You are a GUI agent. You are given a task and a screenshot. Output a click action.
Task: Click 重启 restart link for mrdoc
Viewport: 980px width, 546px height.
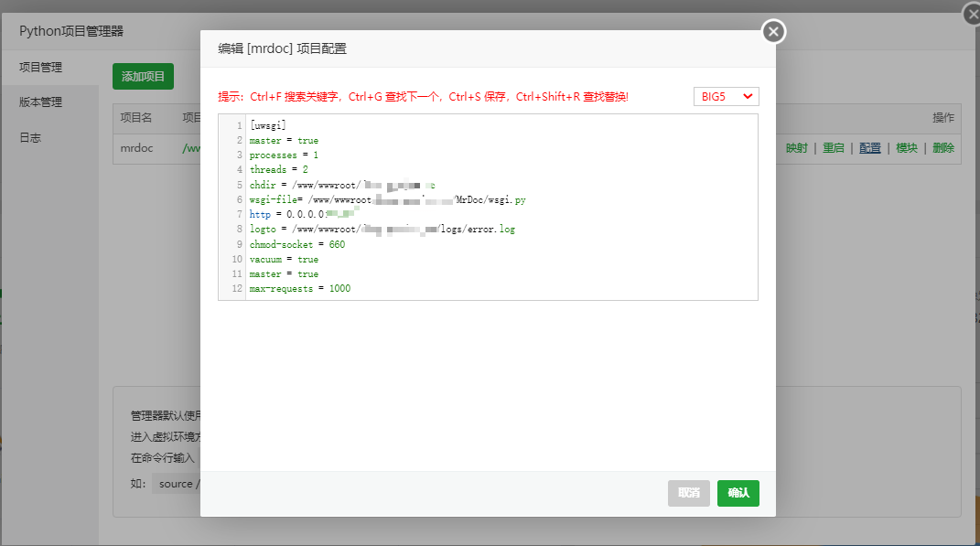[833, 148]
